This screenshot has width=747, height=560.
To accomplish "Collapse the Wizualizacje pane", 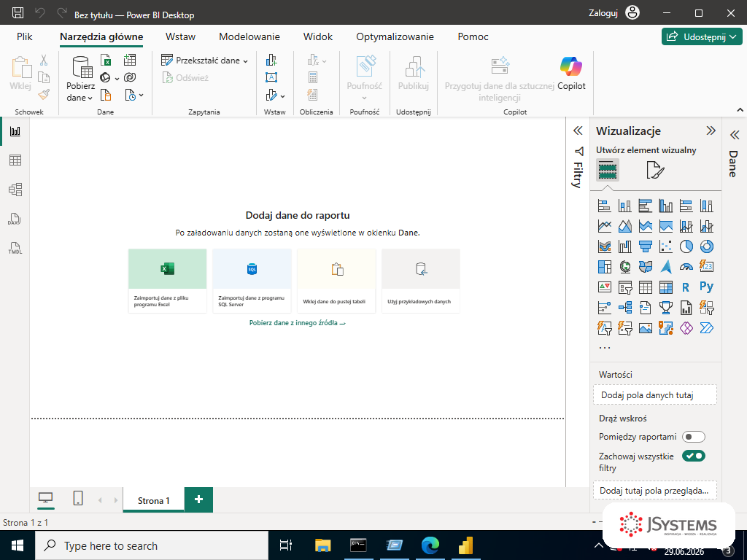I will click(x=711, y=131).
